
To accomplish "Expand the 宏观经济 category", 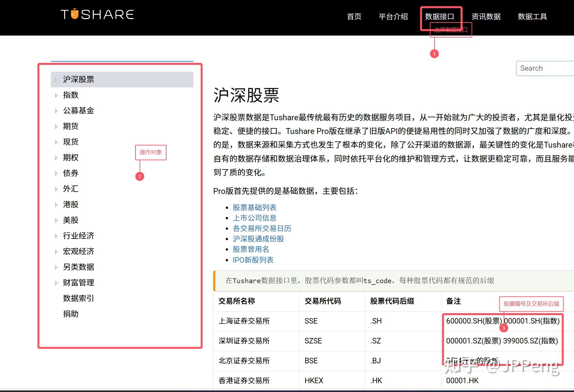I will pyautogui.click(x=79, y=251).
